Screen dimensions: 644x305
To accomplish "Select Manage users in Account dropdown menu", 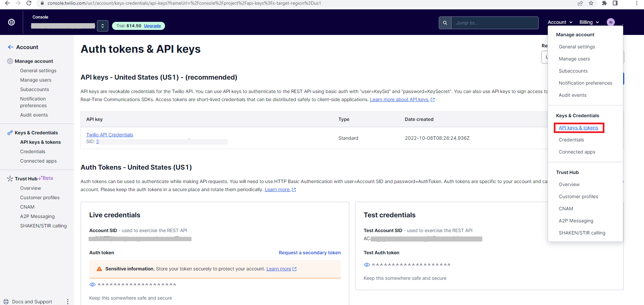I will point(574,59).
